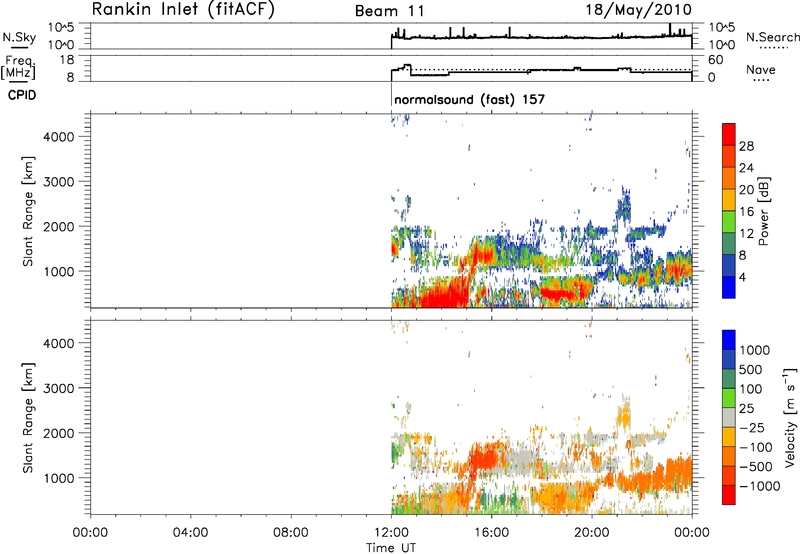Image resolution: width=800 pixels, height=554 pixels.
Task: Select the "3000" tick of the velocity panel
Action: click(x=59, y=388)
